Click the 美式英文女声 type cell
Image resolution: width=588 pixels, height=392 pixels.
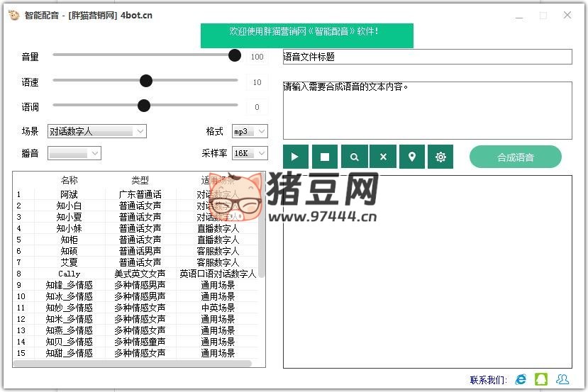pyautogui.click(x=140, y=274)
